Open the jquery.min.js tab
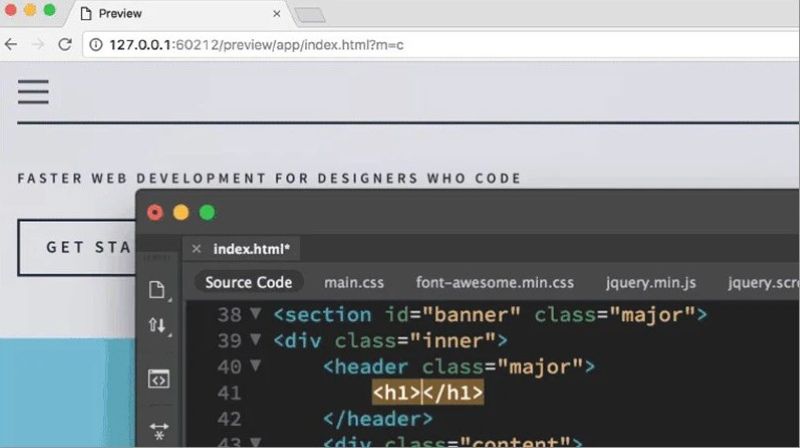 point(651,283)
